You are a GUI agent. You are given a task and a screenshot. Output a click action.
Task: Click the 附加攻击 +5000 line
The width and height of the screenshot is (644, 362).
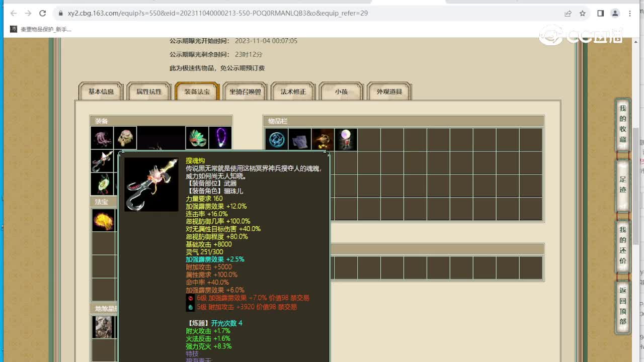click(209, 267)
